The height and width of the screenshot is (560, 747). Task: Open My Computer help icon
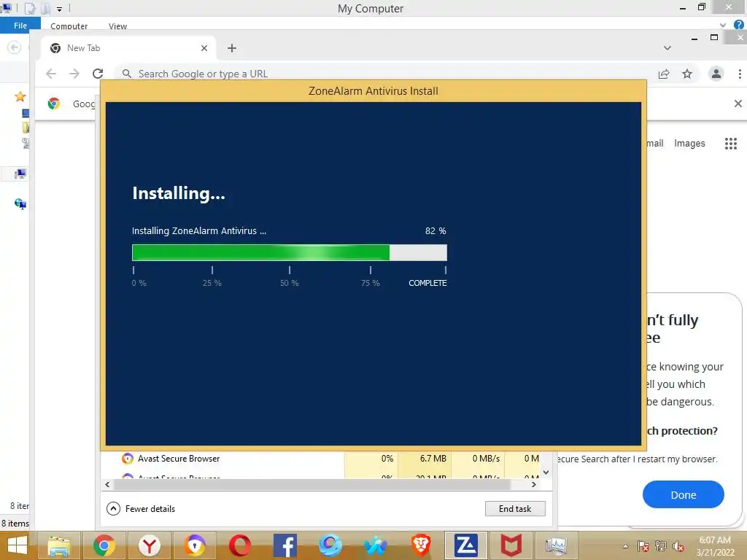tap(739, 25)
